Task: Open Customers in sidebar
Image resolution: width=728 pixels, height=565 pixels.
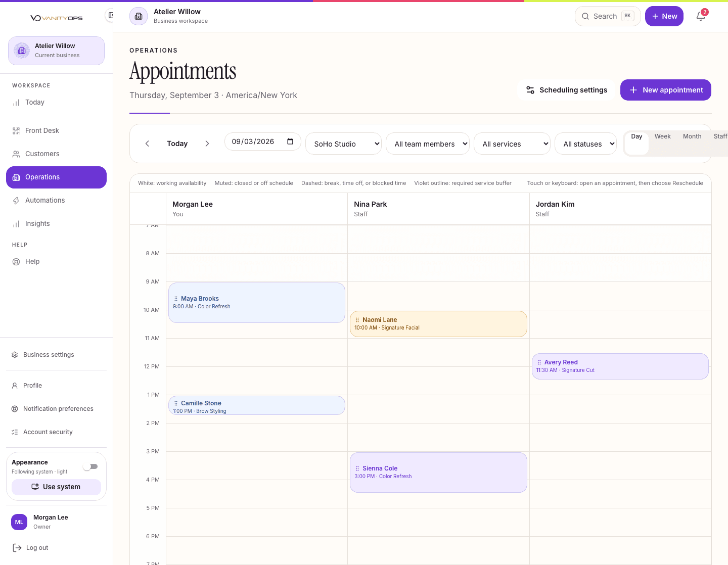Action: click(56, 154)
